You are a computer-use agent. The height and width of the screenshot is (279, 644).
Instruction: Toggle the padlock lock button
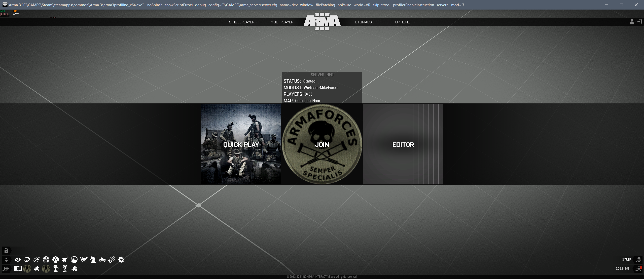pyautogui.click(x=6, y=251)
